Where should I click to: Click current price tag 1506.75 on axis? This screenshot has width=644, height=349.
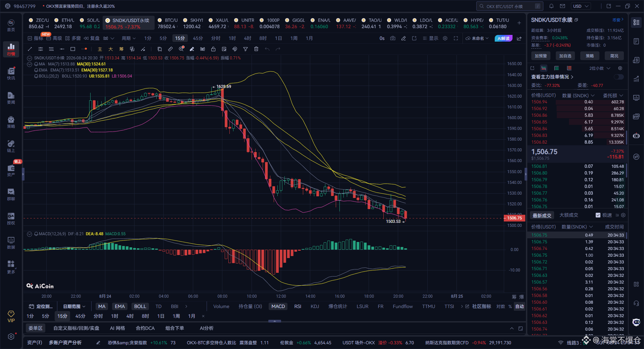(x=514, y=218)
